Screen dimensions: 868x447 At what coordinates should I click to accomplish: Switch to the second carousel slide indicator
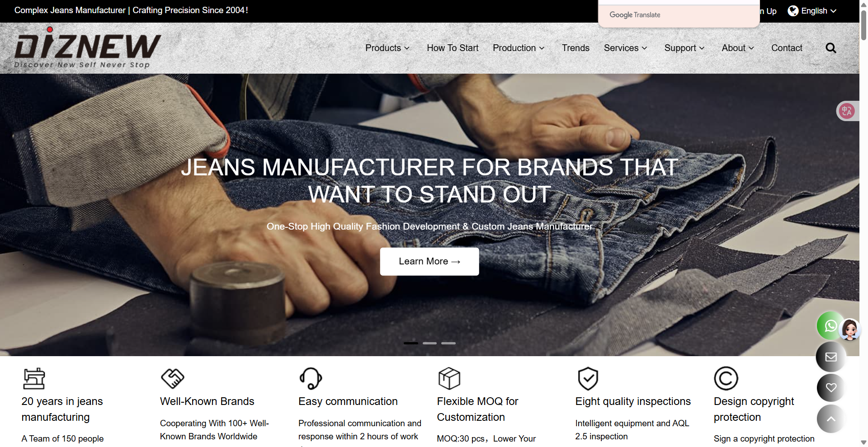(429, 343)
